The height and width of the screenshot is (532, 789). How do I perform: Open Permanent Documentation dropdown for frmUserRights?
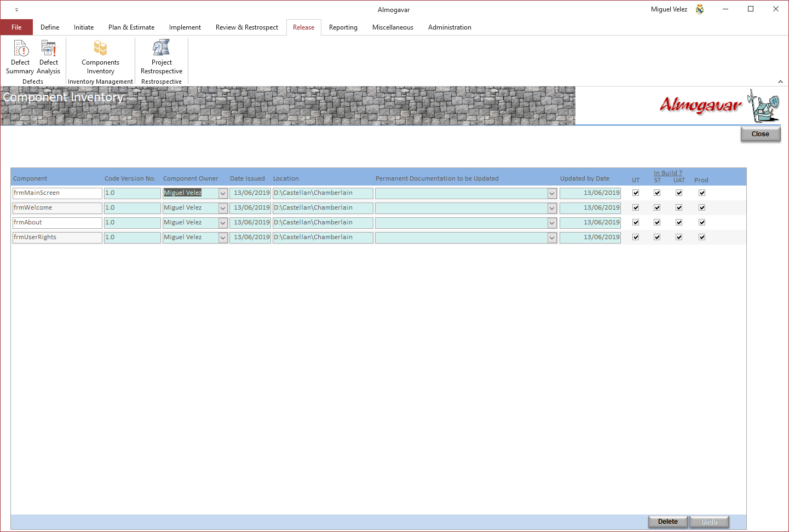click(x=552, y=238)
